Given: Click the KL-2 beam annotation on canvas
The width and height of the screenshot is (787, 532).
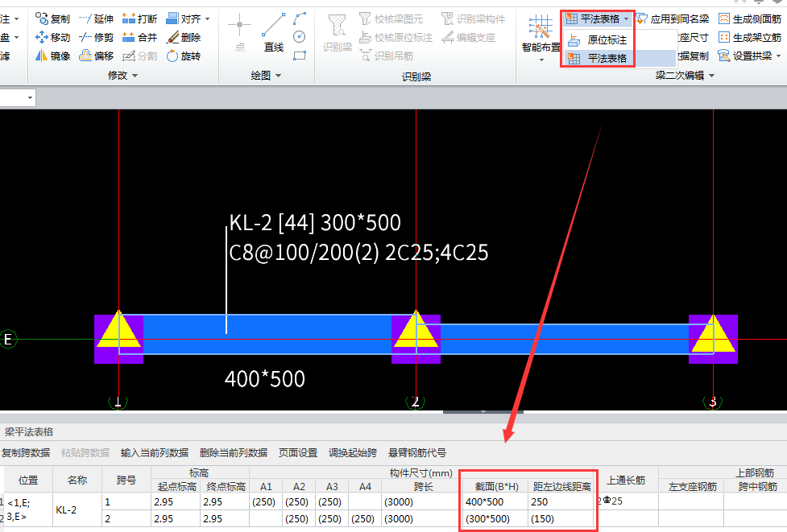Looking at the screenshot, I should click(x=358, y=237).
